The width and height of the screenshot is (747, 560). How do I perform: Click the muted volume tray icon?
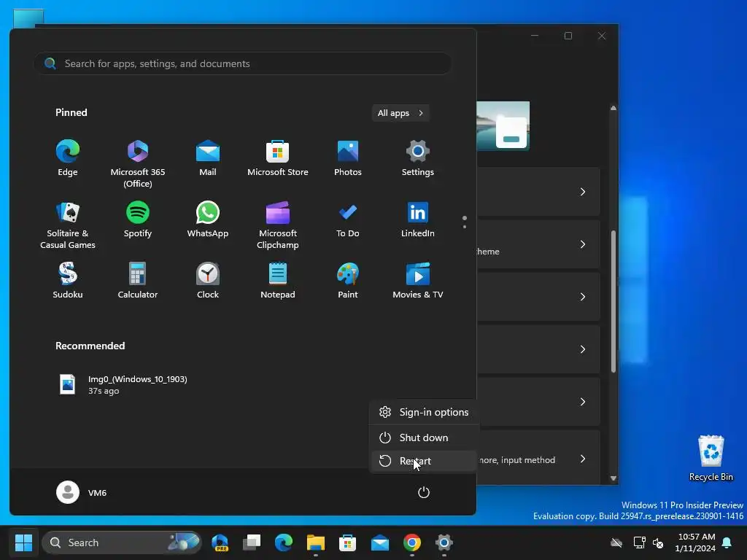pyautogui.click(x=658, y=542)
